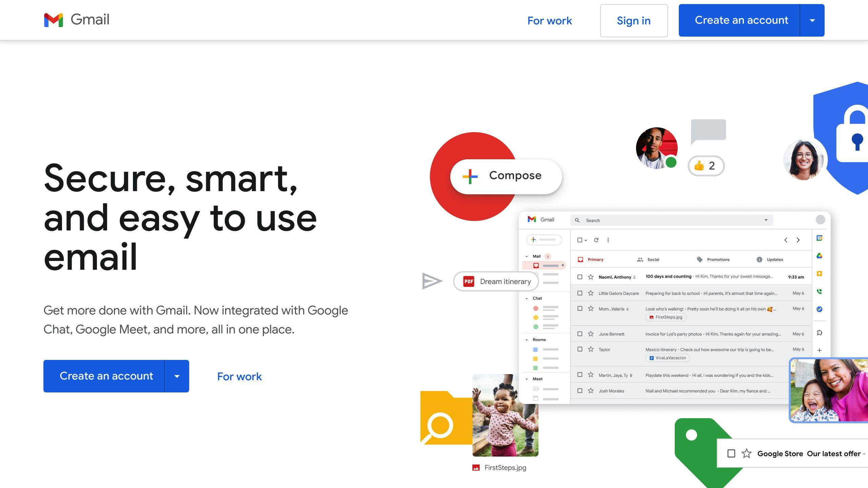
Task: Click the Search field in the inbox mockup
Action: (x=672, y=220)
